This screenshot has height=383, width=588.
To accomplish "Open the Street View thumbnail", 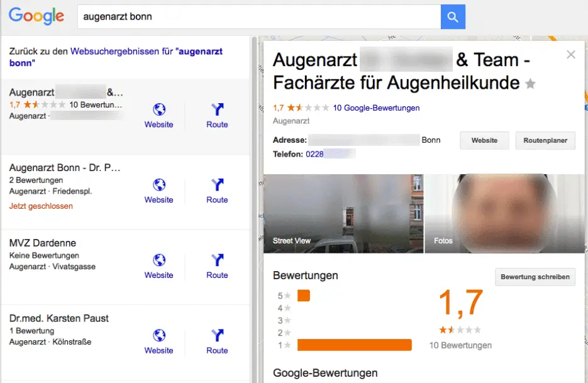I will pyautogui.click(x=343, y=213).
